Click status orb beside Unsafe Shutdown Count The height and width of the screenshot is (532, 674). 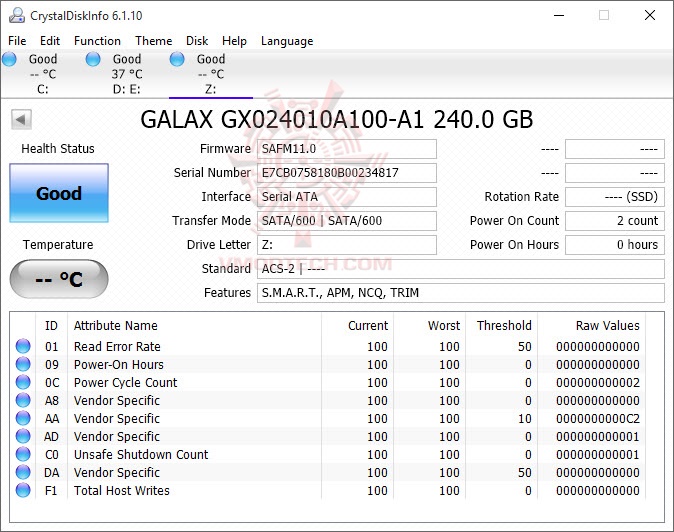[23, 454]
